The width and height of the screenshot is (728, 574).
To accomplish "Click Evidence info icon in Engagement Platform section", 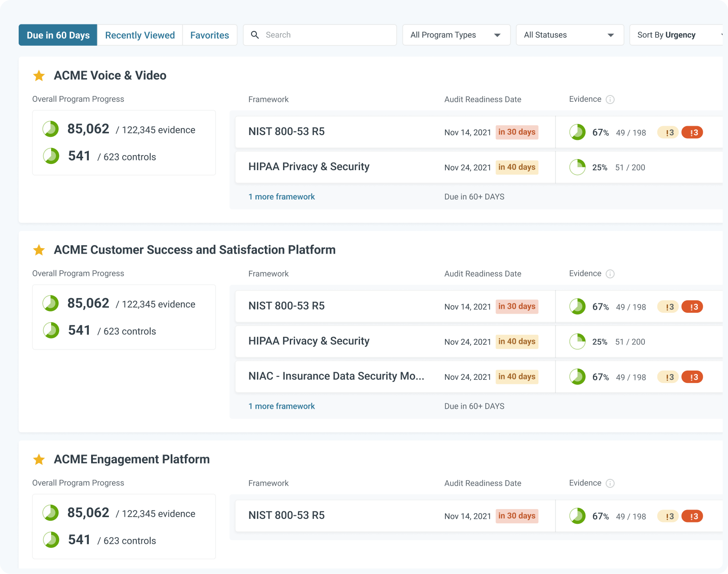I will (x=610, y=483).
